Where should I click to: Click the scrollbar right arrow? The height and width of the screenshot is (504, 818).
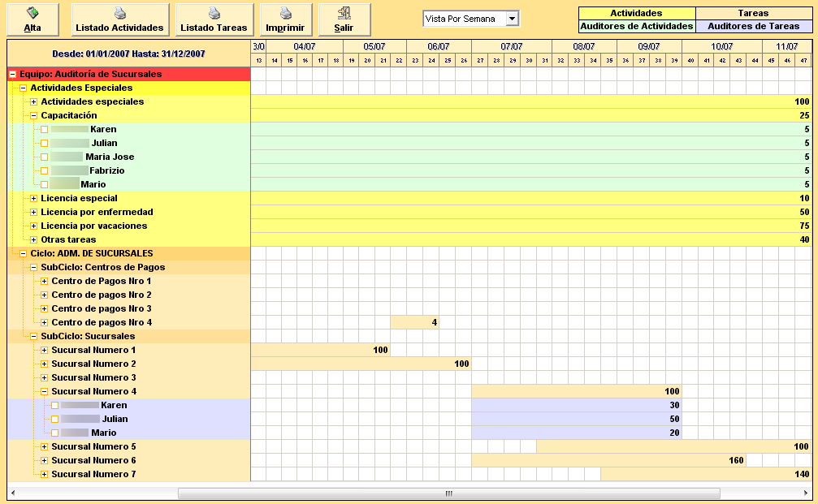click(x=806, y=493)
